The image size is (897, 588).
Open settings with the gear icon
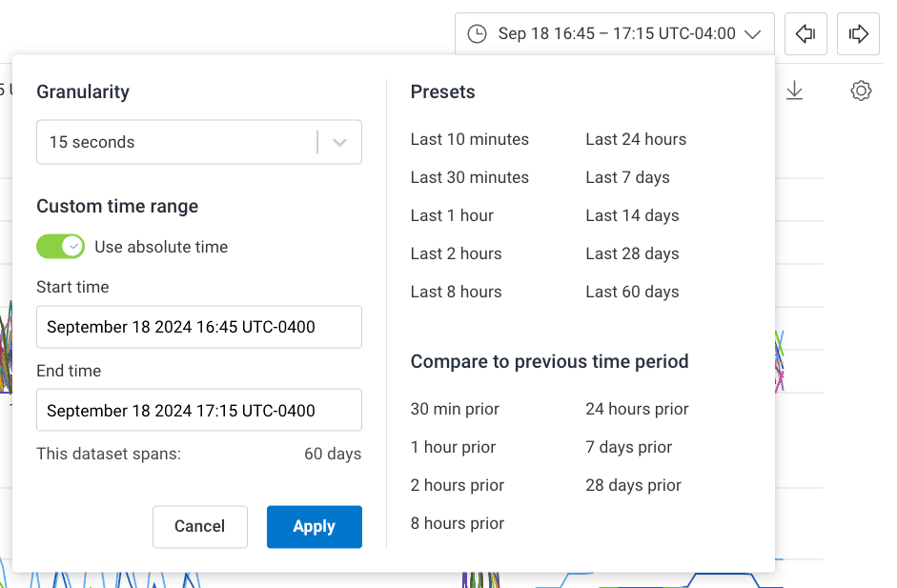(861, 91)
